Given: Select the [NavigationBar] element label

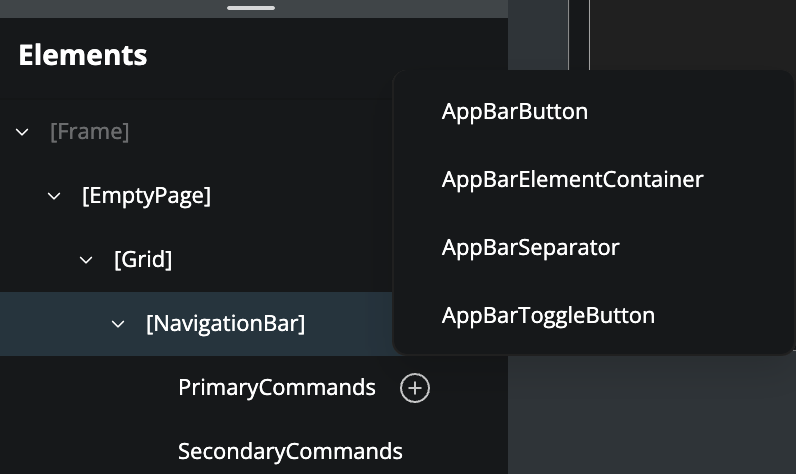Looking at the screenshot, I should click(x=225, y=324).
